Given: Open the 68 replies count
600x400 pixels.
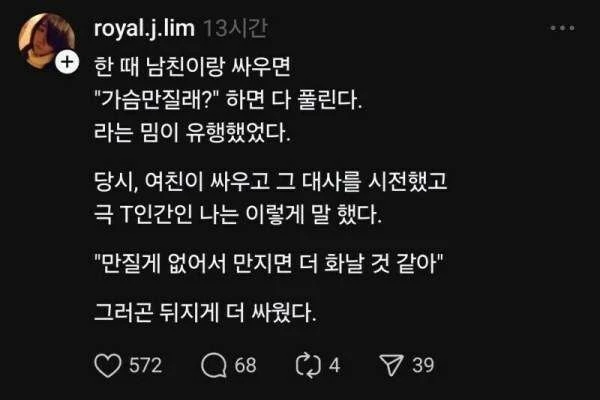Looking at the screenshot, I should [245, 365].
